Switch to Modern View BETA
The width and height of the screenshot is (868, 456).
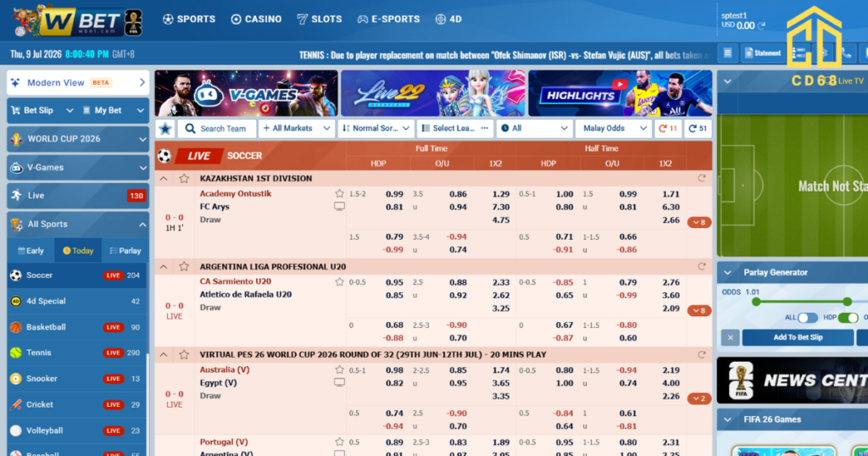[x=78, y=82]
